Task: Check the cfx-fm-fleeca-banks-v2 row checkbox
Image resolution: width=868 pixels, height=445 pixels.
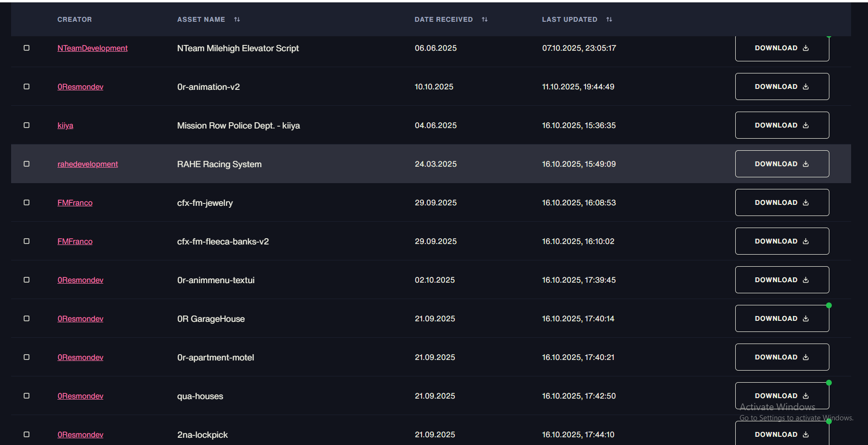Action: (27, 241)
